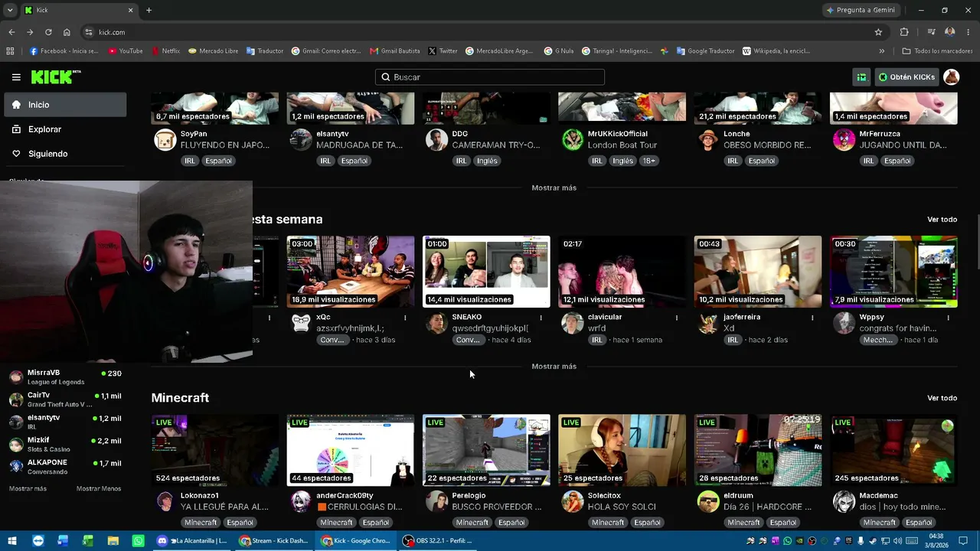This screenshot has width=980, height=551.
Task: Open the browser extensions menu
Action: pos(904,32)
